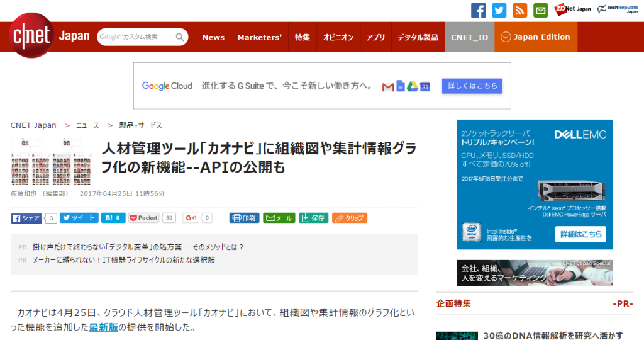Viewport: 644px width, 340px height.
Task: Go to ニュース breadcrumb link
Action: point(87,125)
